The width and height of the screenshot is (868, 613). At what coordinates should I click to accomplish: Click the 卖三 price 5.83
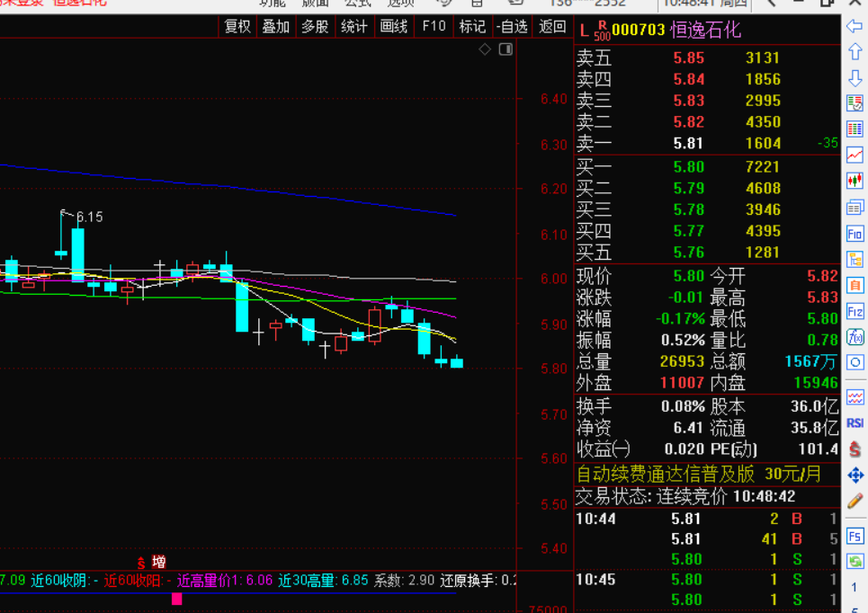[689, 101]
